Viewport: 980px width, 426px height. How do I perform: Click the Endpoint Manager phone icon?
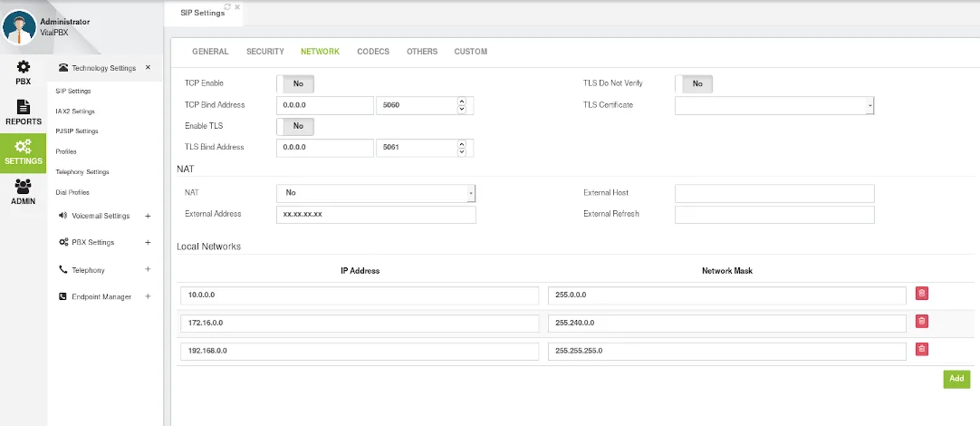(62, 296)
